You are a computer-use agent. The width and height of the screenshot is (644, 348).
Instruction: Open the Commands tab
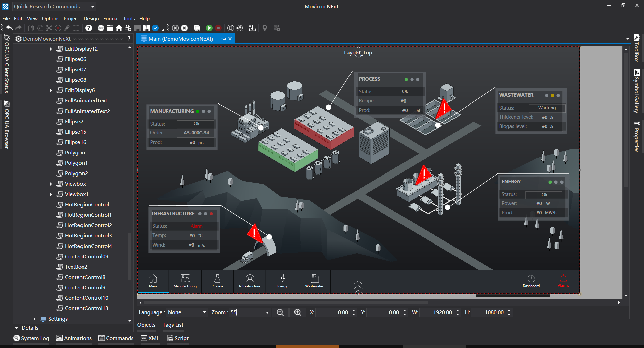(x=116, y=338)
